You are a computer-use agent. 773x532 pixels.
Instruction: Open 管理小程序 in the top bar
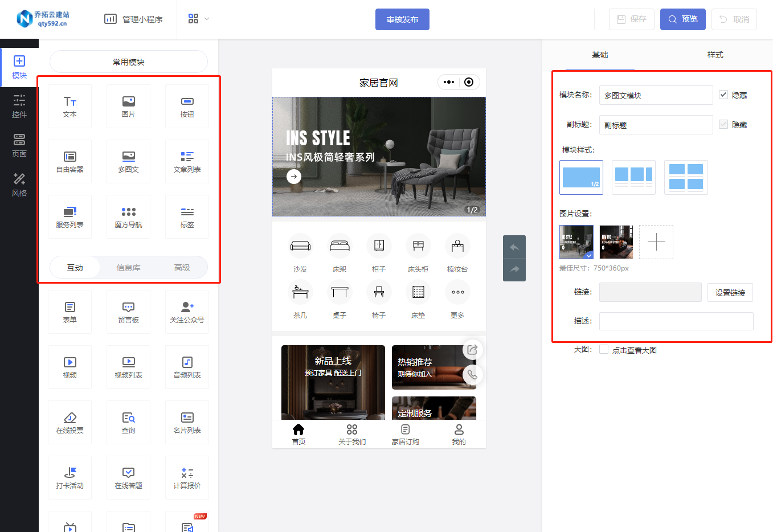(133, 19)
